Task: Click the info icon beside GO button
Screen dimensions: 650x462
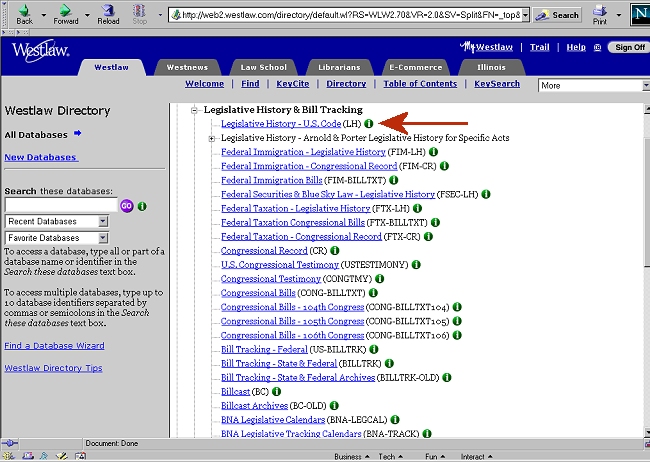Action: pos(142,206)
